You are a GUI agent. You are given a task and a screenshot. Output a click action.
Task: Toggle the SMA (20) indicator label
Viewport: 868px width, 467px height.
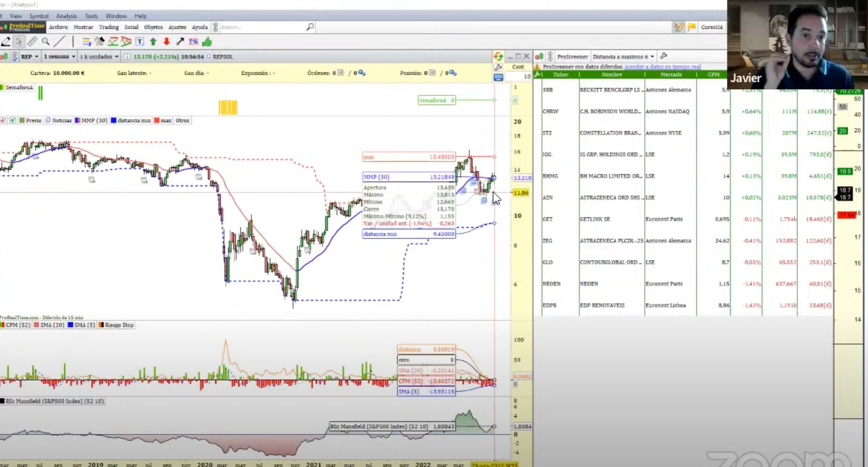pyautogui.click(x=49, y=325)
